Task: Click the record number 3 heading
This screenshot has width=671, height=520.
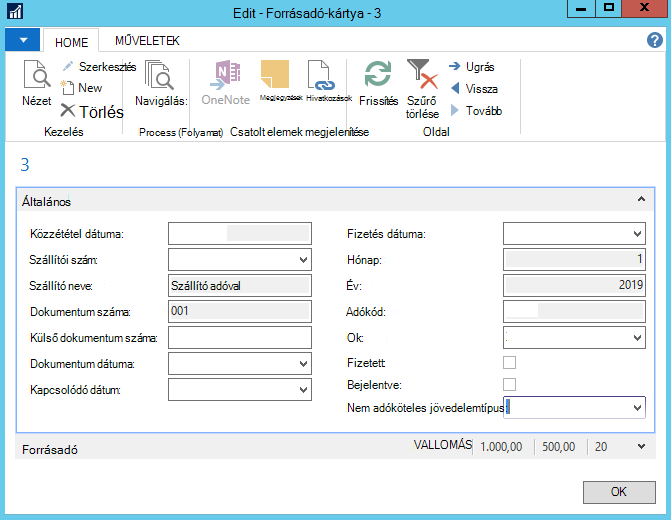Action: coord(25,165)
